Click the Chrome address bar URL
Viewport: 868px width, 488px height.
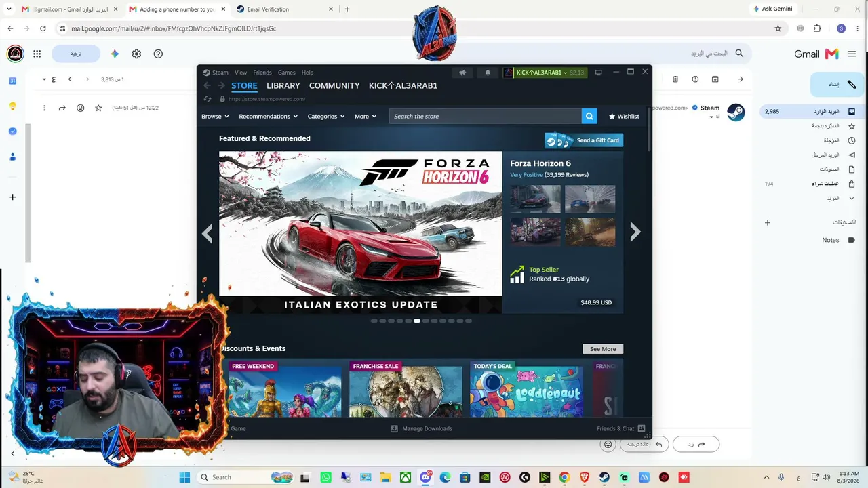click(x=174, y=28)
